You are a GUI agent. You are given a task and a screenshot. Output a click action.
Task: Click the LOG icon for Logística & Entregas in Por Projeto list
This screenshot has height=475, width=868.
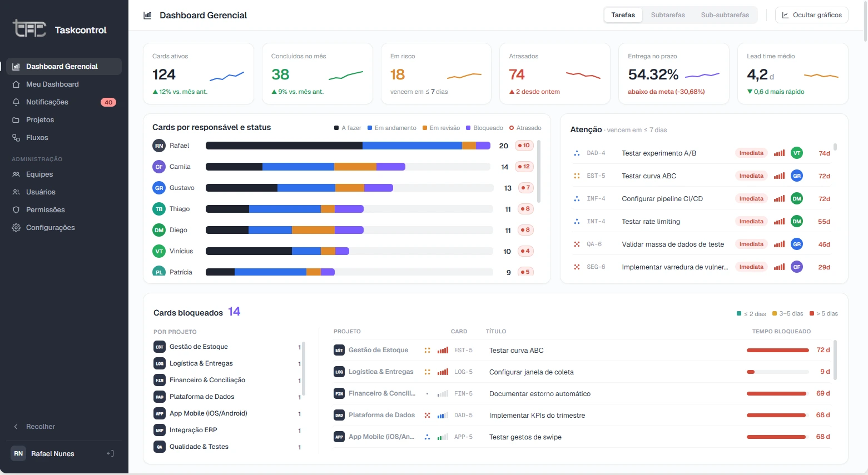coord(160,363)
